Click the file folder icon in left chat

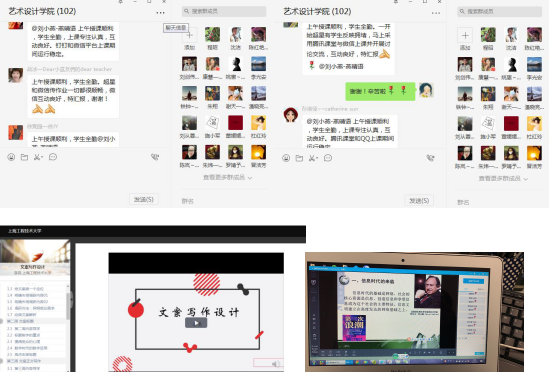[24, 157]
